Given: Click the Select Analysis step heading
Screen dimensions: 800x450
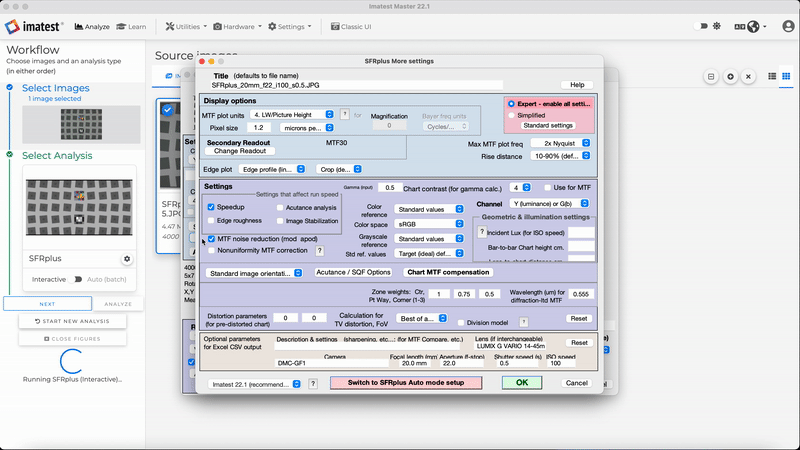Looking at the screenshot, I should (x=57, y=156).
